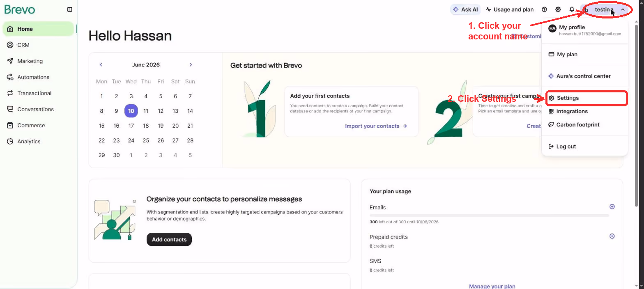The image size is (644, 289).
Task: Open the help question mark icon
Action: tap(544, 9)
